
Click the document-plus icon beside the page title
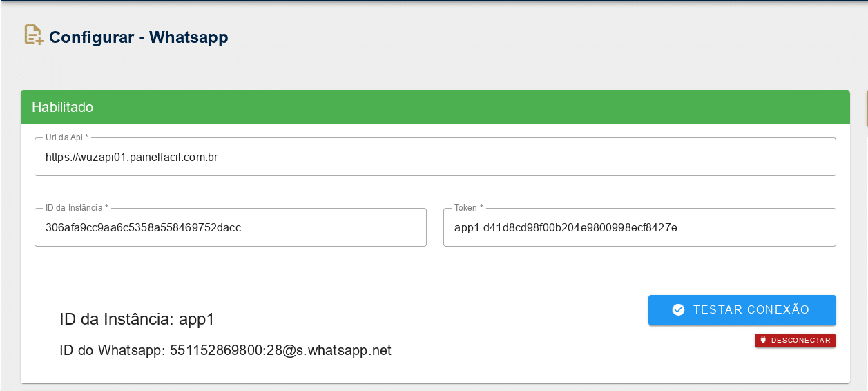point(34,35)
